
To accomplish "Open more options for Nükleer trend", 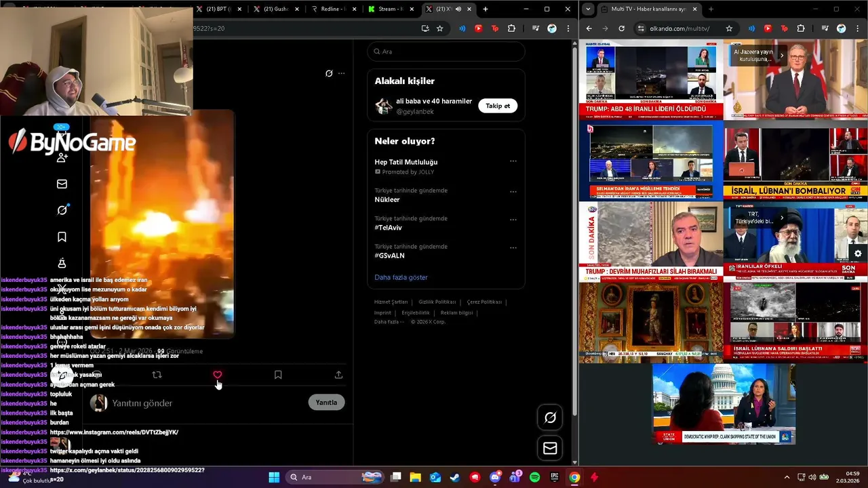I will 513,192.
